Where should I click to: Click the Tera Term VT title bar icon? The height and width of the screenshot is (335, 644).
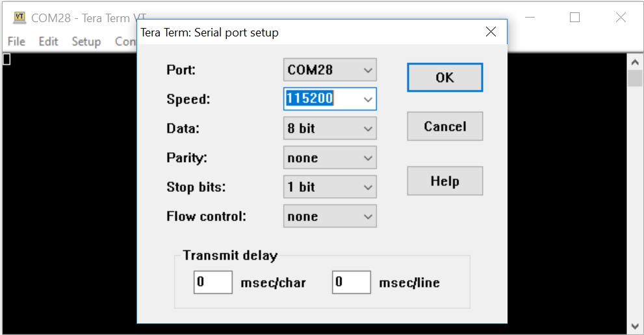click(19, 18)
